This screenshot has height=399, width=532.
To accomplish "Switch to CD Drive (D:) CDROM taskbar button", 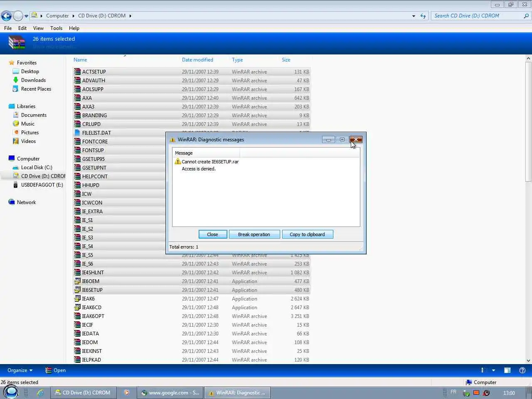I will click(x=83, y=392).
